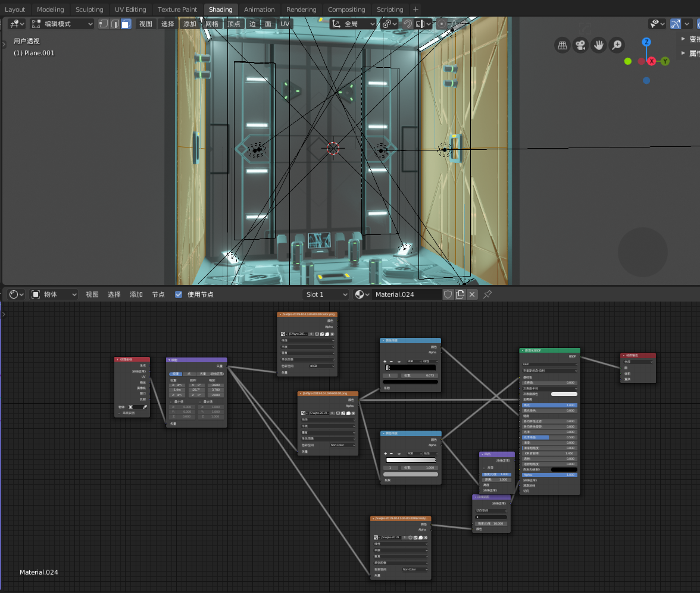Screen dimensions: 700x593
Task: Open the Compositing workspace tab
Action: (x=346, y=10)
